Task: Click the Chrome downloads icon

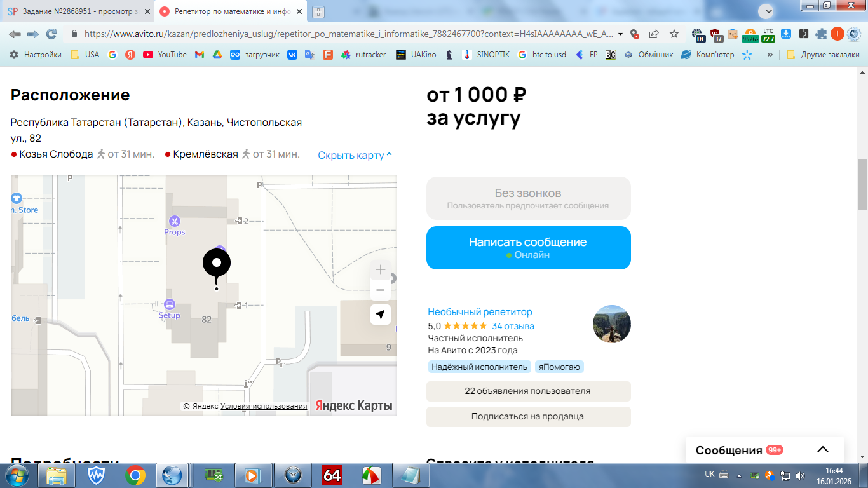Action: [x=786, y=34]
